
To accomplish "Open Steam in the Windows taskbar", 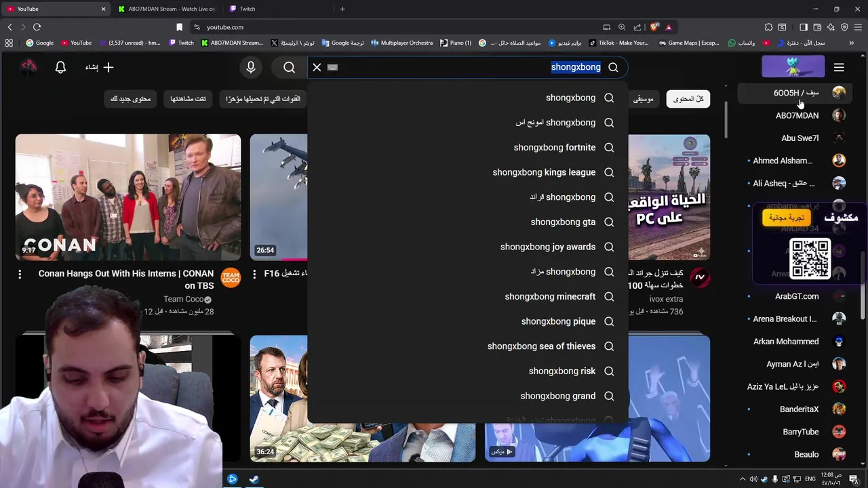I will (254, 479).
